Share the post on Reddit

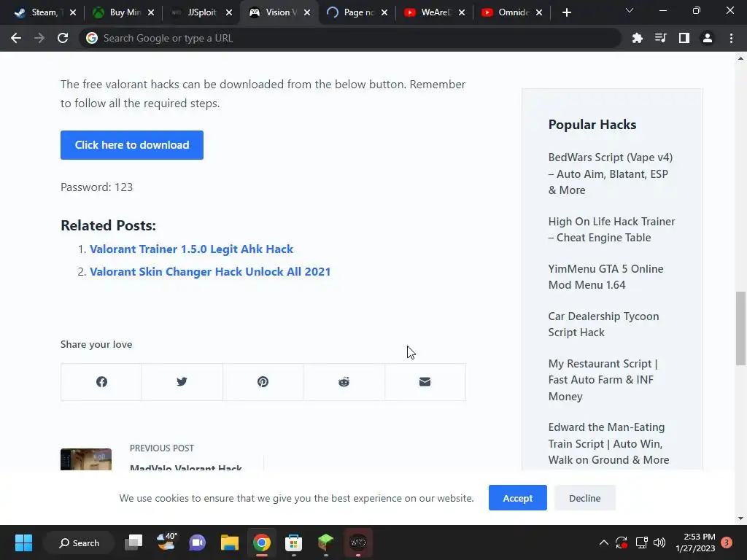tap(344, 382)
